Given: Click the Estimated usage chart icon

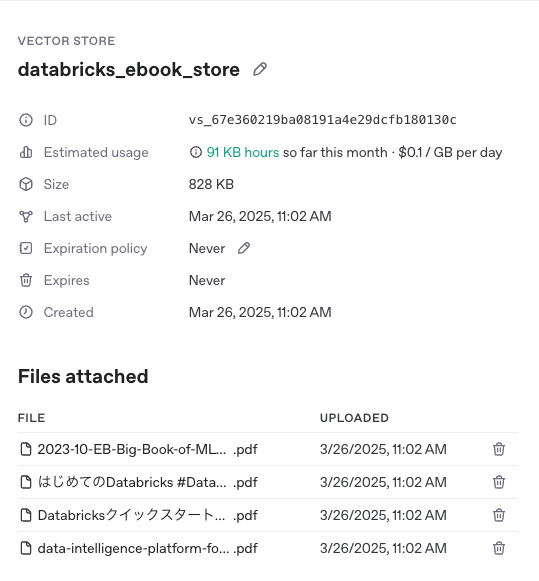Looking at the screenshot, I should point(26,152).
